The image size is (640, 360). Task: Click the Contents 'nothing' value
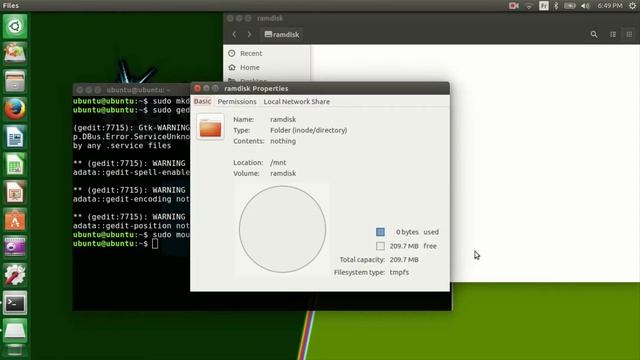[x=283, y=141]
